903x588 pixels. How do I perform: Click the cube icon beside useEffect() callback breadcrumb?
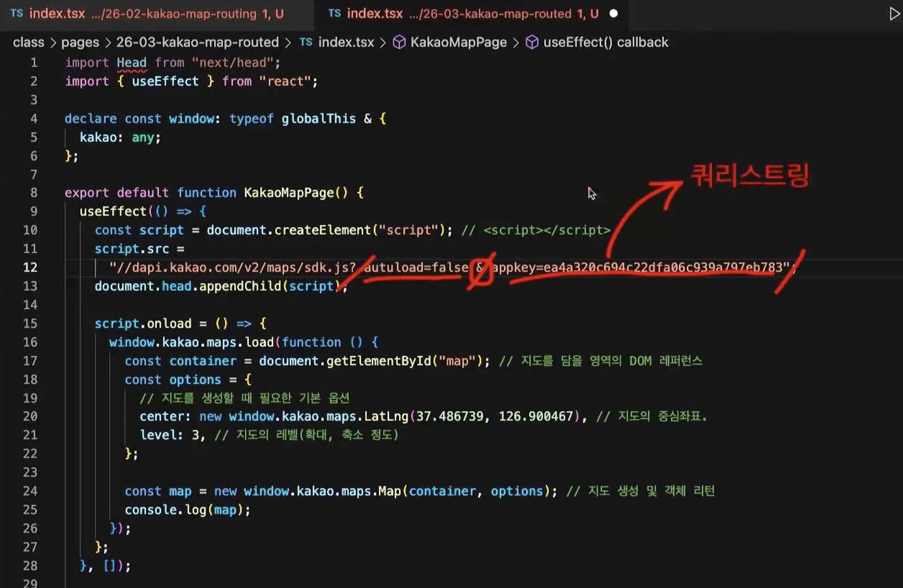click(532, 42)
